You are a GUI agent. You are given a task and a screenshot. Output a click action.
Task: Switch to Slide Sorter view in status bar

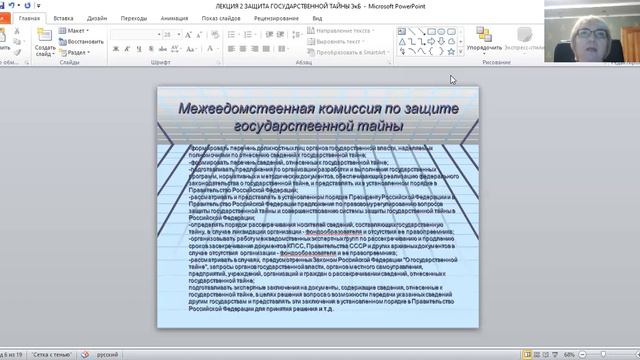[x=537, y=355]
